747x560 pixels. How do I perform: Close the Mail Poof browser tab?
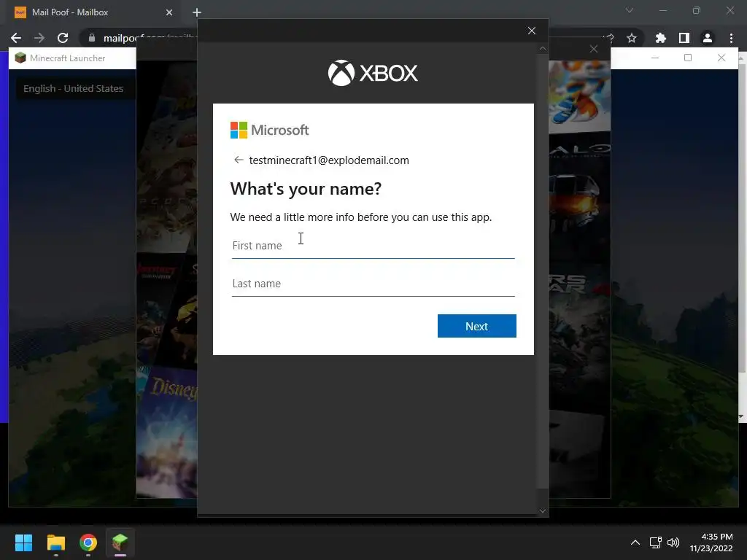pos(169,12)
